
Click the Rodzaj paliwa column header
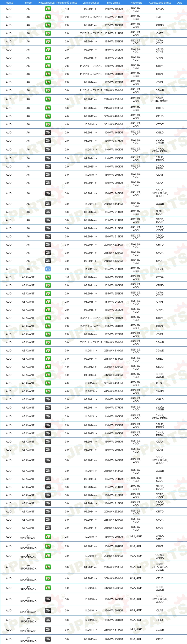click(46, 2)
